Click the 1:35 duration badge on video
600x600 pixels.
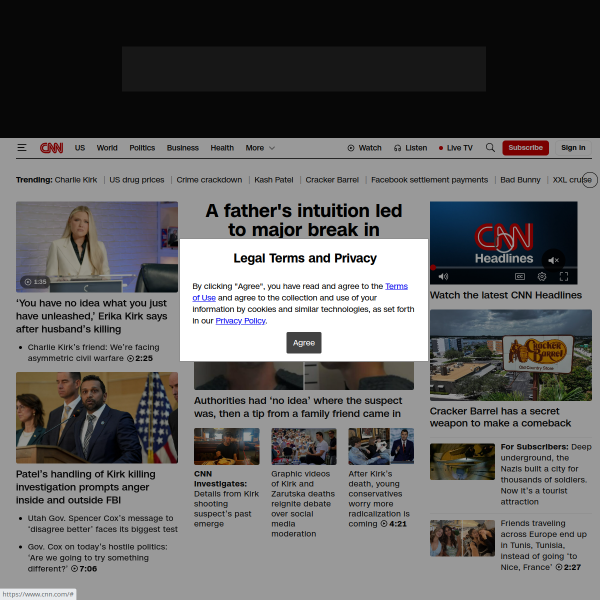pyautogui.click(x=35, y=282)
